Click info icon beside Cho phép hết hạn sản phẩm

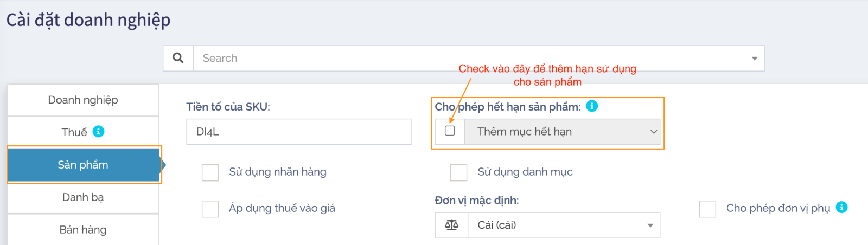[592, 106]
